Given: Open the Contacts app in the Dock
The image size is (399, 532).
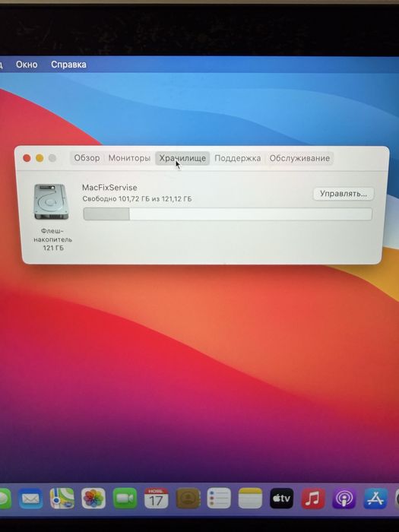Looking at the screenshot, I should point(188,499).
